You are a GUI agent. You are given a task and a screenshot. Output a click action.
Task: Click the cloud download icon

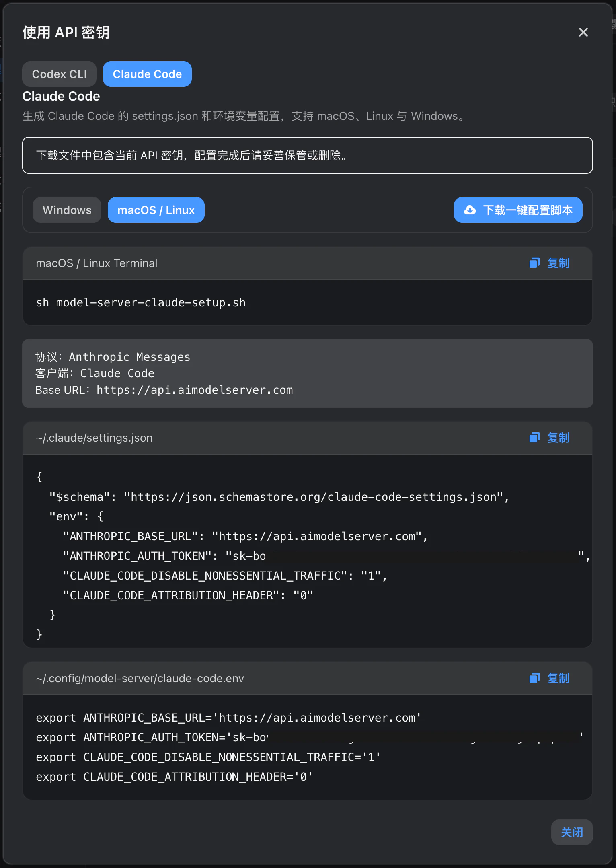click(470, 210)
